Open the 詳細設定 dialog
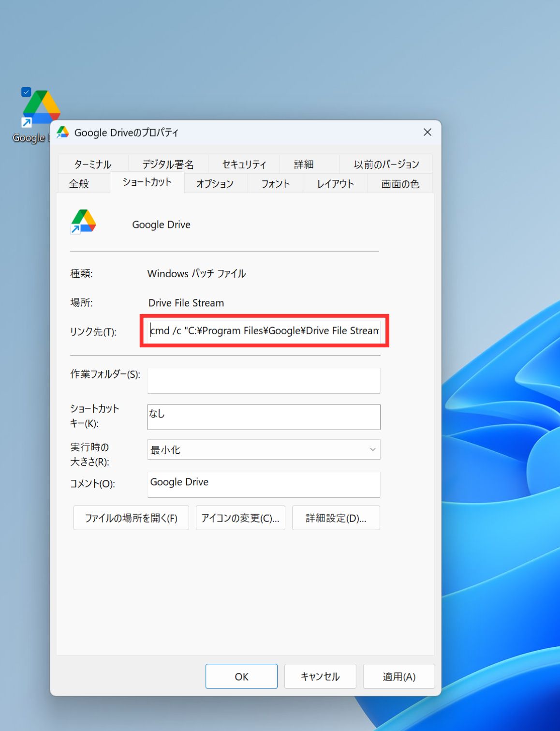 336,518
